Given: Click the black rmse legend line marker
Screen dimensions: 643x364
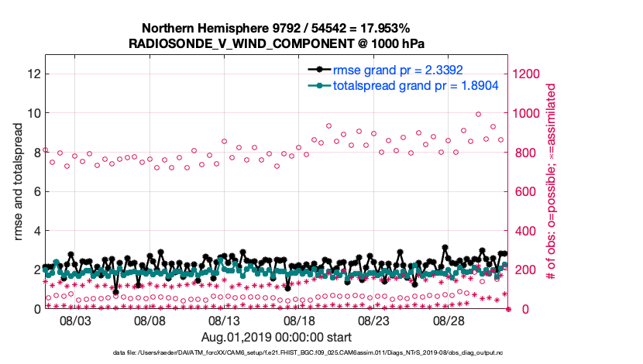Looking at the screenshot, I should pos(318,70).
